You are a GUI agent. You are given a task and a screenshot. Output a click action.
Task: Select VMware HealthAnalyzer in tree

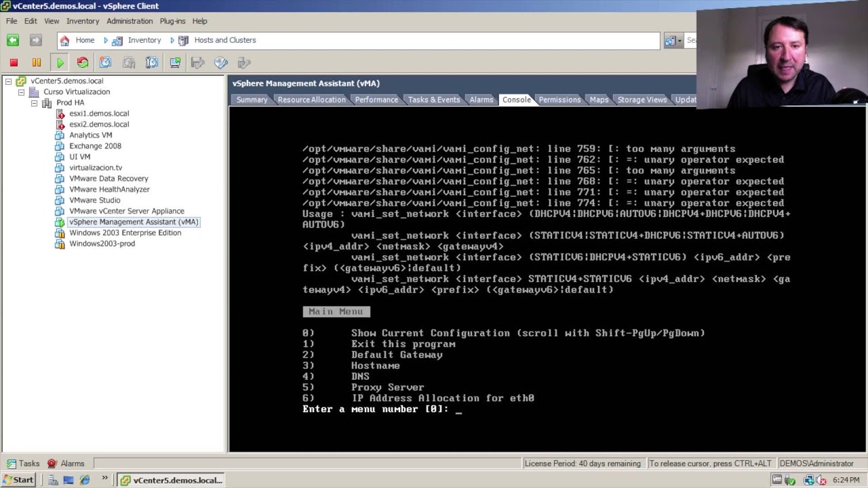pos(109,190)
